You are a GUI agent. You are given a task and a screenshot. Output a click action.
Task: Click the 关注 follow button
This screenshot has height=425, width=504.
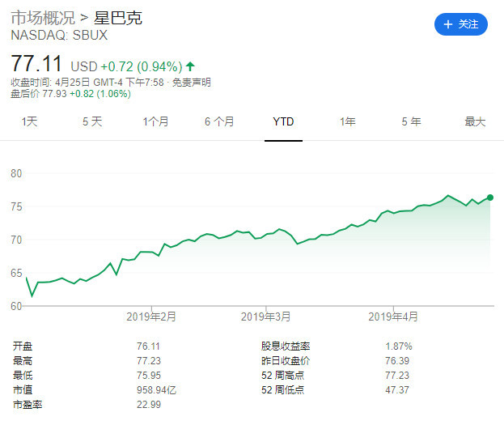[x=460, y=24]
